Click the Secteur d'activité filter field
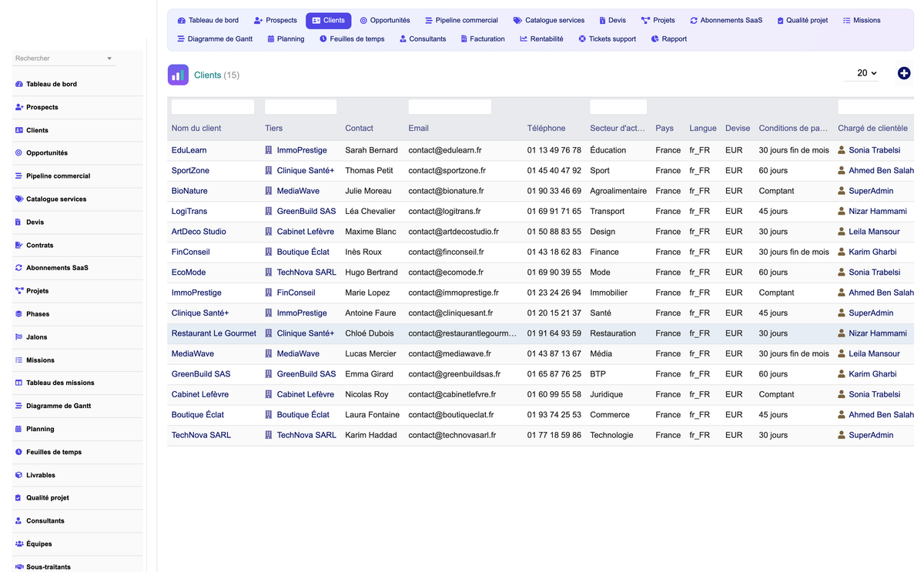This screenshot has width=924, height=572. coord(618,107)
